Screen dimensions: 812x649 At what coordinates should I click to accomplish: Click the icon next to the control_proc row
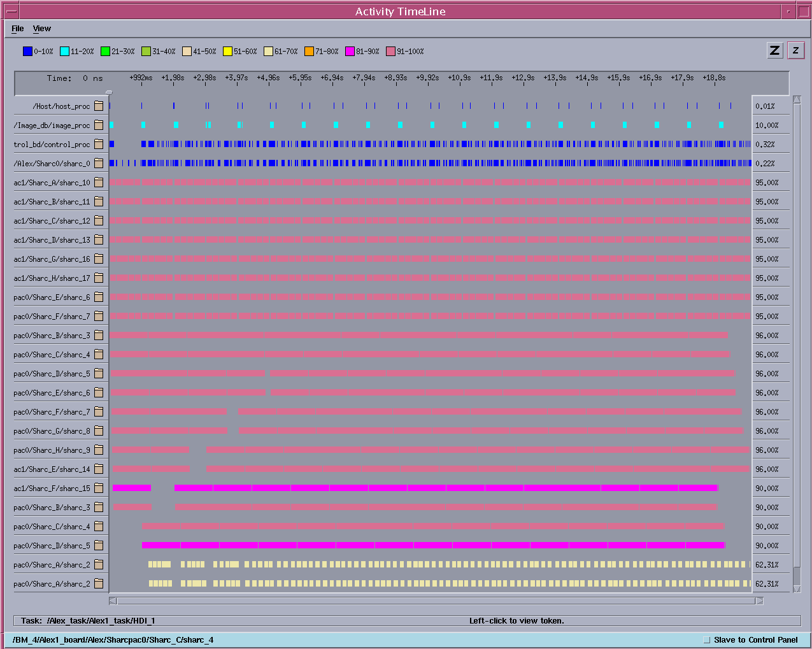[x=99, y=145]
